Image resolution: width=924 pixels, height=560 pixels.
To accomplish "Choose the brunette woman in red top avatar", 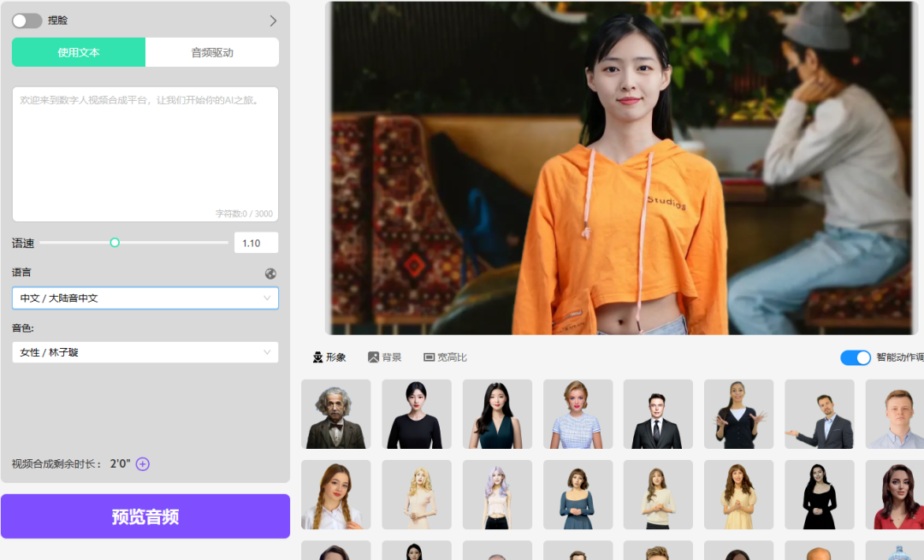I will (x=895, y=495).
